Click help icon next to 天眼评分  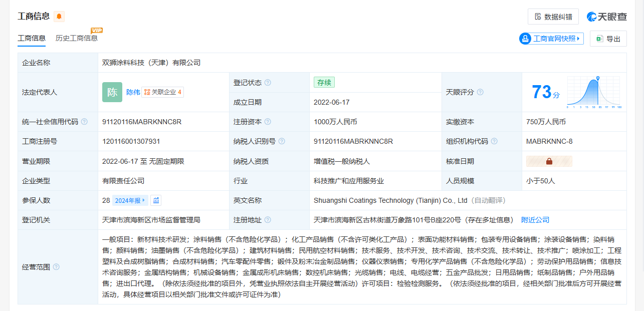coord(480,92)
